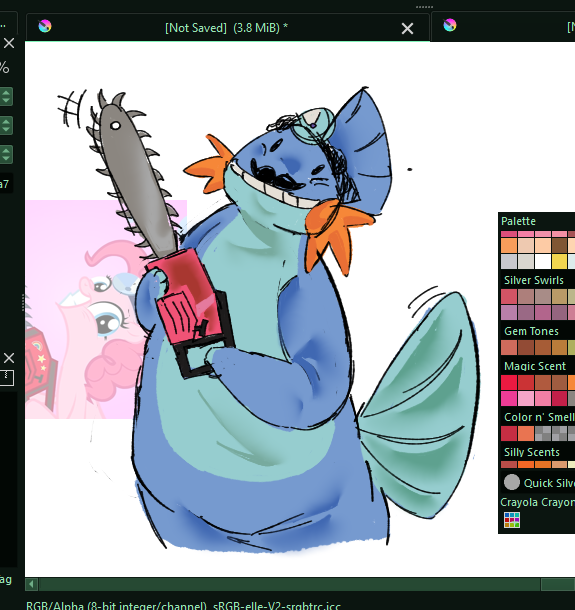Pick the coral orange swatch in Color n' Smell
This screenshot has height=610, width=575.
526,433
